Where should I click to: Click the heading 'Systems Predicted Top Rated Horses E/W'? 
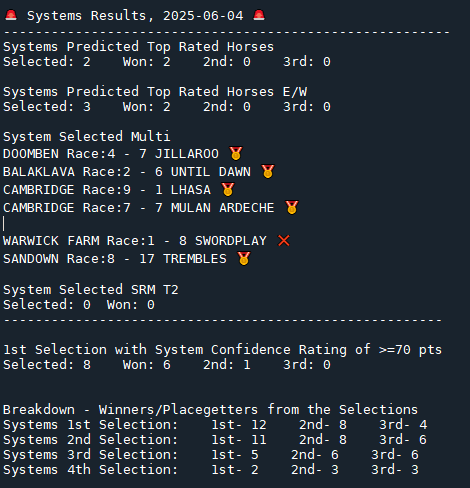pyautogui.click(x=155, y=92)
